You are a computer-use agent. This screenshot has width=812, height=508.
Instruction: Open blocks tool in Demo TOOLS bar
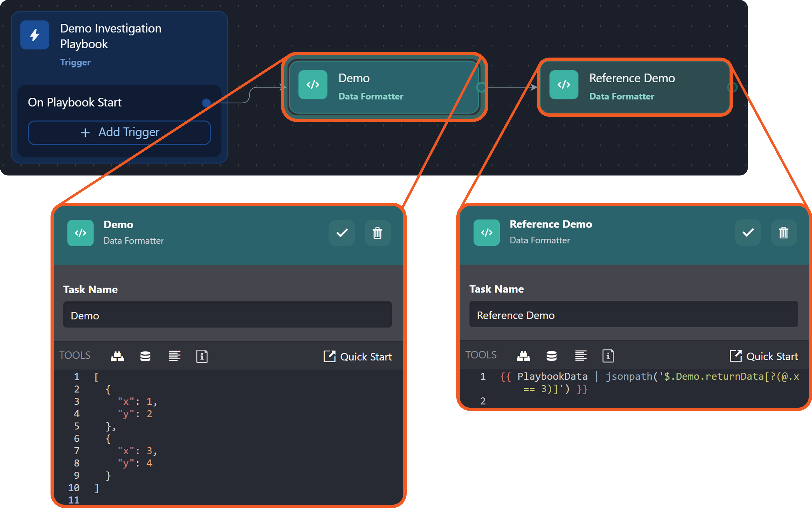(117, 356)
